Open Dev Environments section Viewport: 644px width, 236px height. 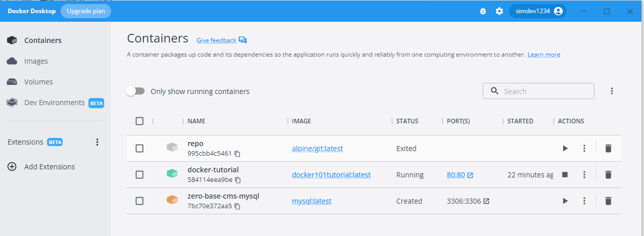click(56, 103)
